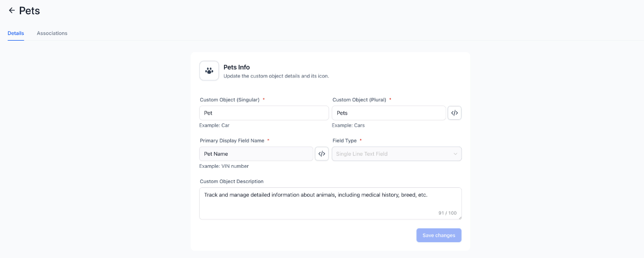Click the Pets page title
The image size is (644, 258).
pos(30,11)
